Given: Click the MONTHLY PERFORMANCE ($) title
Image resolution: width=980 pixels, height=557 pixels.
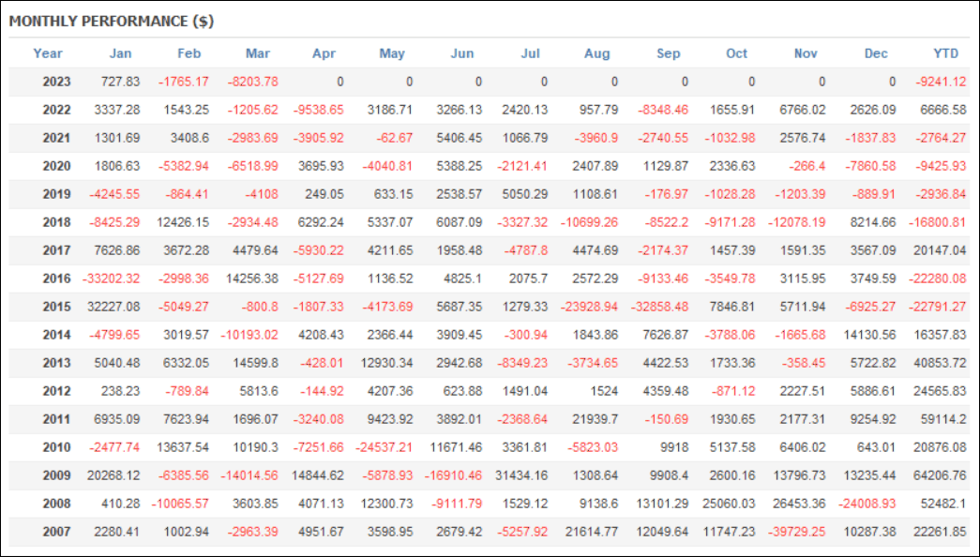Looking at the screenshot, I should [x=112, y=22].
